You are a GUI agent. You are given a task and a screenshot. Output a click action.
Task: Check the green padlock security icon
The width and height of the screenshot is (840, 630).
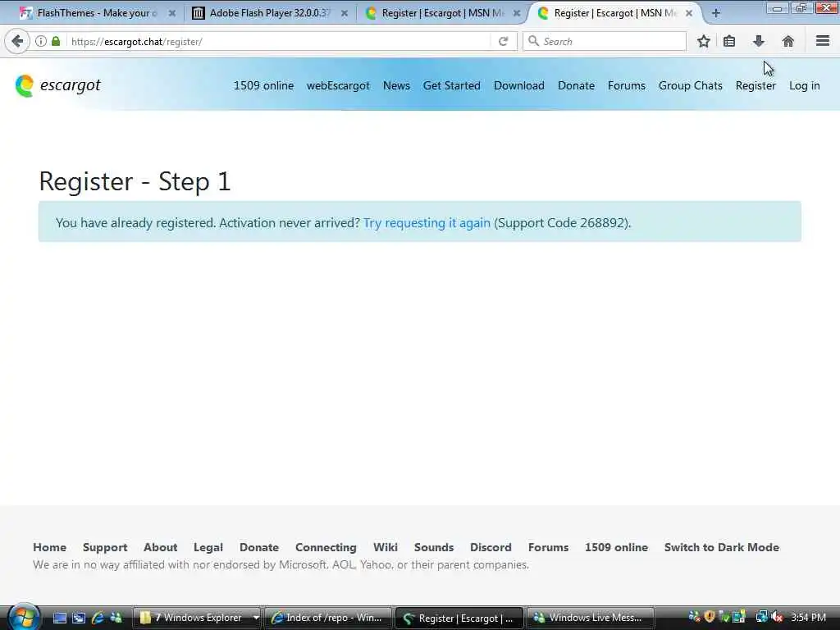coord(56,41)
